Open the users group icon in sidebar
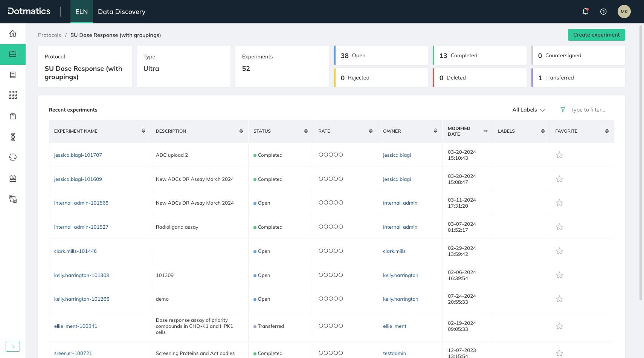Viewport: 644px width, 358px height. pyautogui.click(x=13, y=179)
